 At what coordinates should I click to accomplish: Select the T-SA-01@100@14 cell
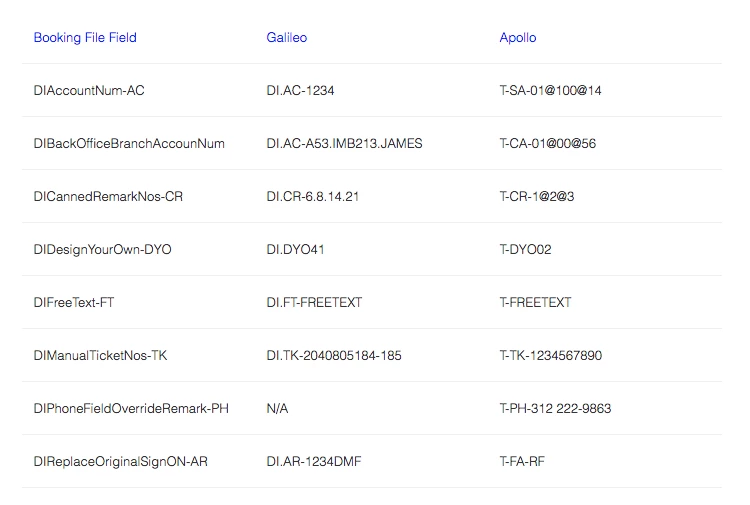[550, 90]
